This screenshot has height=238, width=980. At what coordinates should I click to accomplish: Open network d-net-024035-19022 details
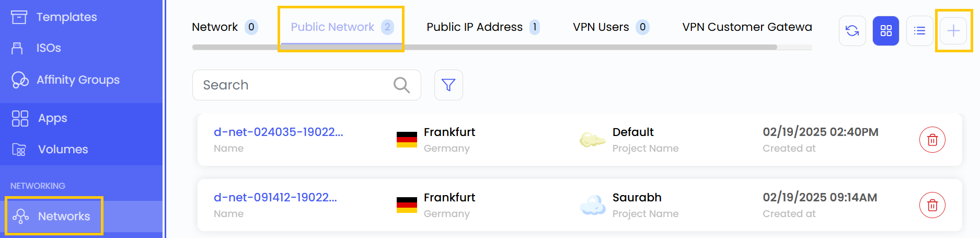278,132
